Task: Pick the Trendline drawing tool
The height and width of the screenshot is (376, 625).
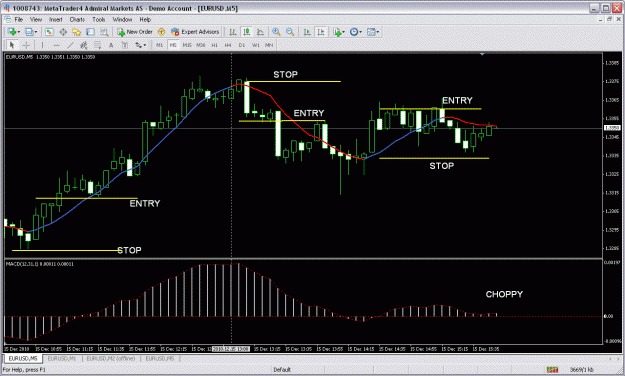Action: click(x=70, y=45)
